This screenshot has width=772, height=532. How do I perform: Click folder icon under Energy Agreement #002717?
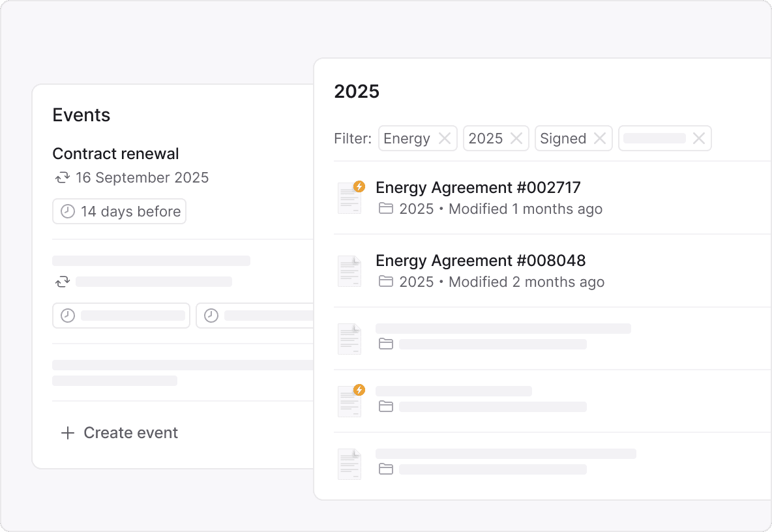pyautogui.click(x=386, y=209)
